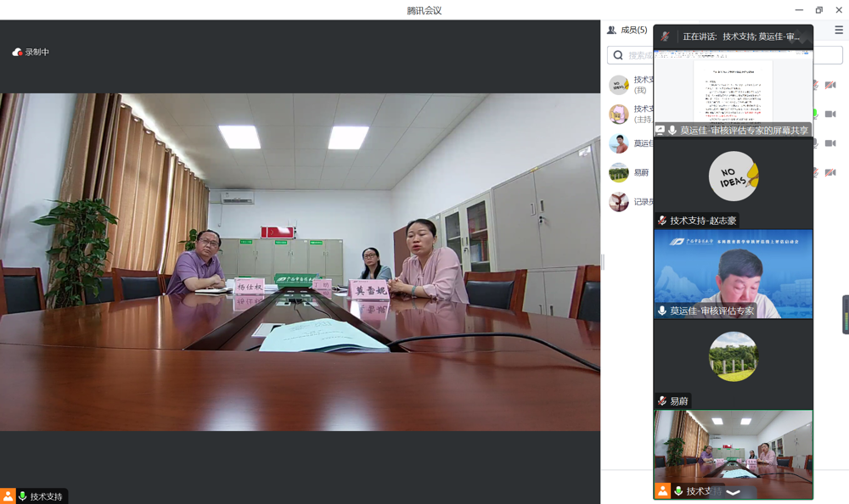Click 易蔚 name in member list
Screen dimensions: 849x504
641,173
